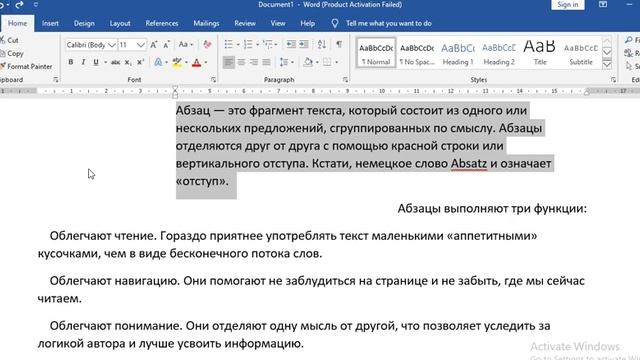The image size is (640, 360).
Task: Click the Sign in button
Action: tap(568, 4)
